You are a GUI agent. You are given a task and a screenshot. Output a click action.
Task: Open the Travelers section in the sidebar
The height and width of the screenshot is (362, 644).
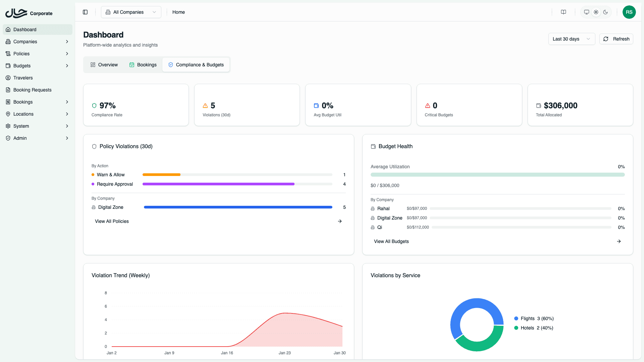[x=23, y=78]
